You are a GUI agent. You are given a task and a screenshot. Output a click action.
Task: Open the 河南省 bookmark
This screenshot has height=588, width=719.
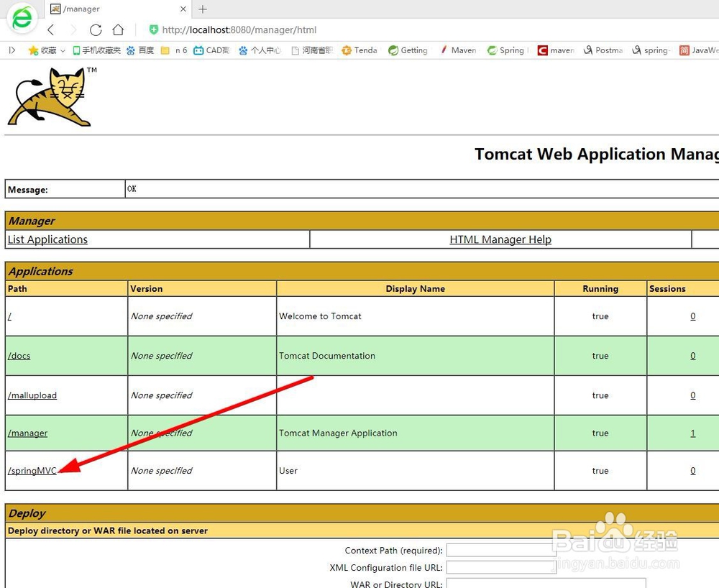(x=312, y=50)
